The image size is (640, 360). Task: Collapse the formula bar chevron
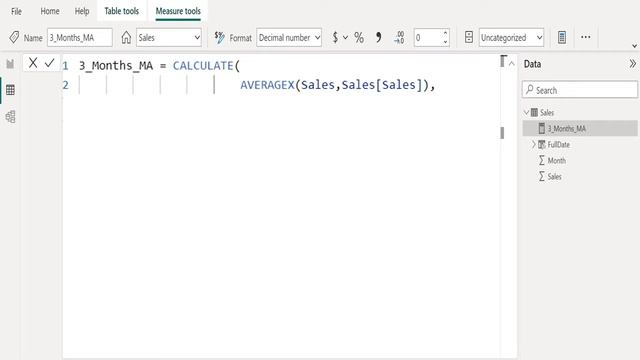(x=511, y=63)
